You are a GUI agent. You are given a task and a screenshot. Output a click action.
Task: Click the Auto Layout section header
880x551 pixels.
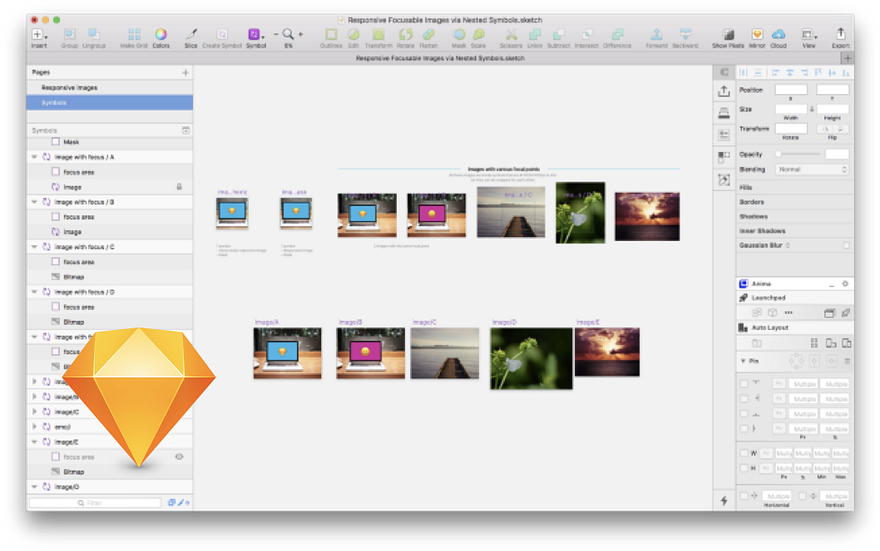tap(795, 328)
